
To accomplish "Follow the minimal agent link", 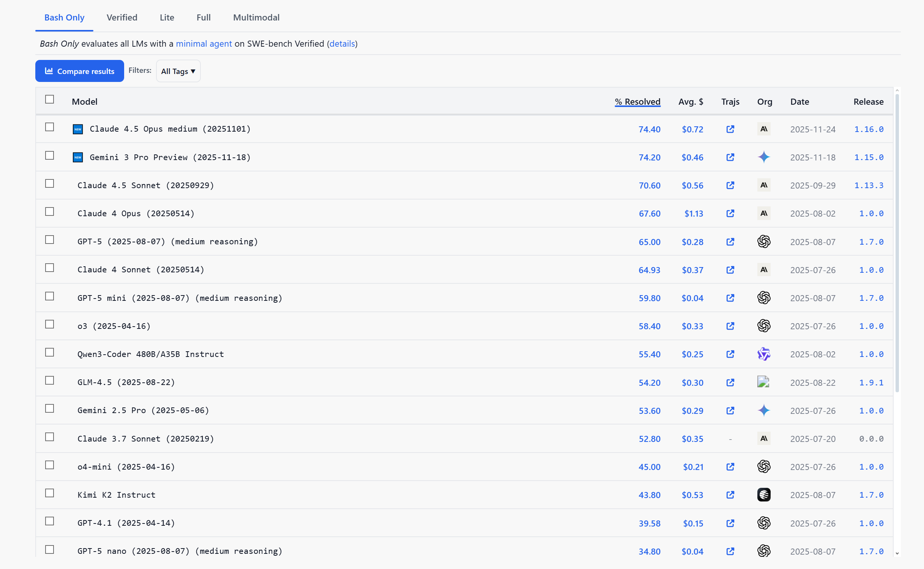I will pyautogui.click(x=204, y=44).
